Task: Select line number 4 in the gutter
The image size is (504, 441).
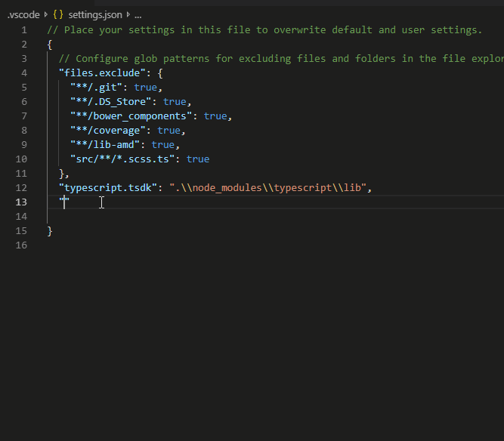Action: click(24, 72)
